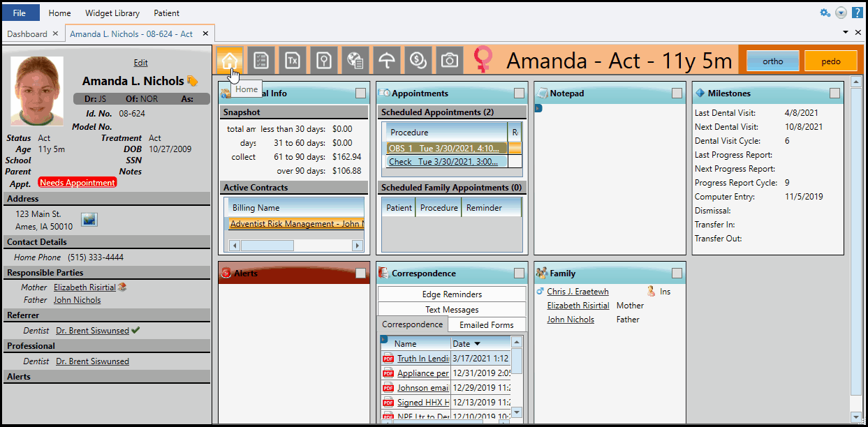Image resolution: width=868 pixels, height=427 pixels.
Task: Click the Home icon in patient toolbar
Action: tap(230, 61)
